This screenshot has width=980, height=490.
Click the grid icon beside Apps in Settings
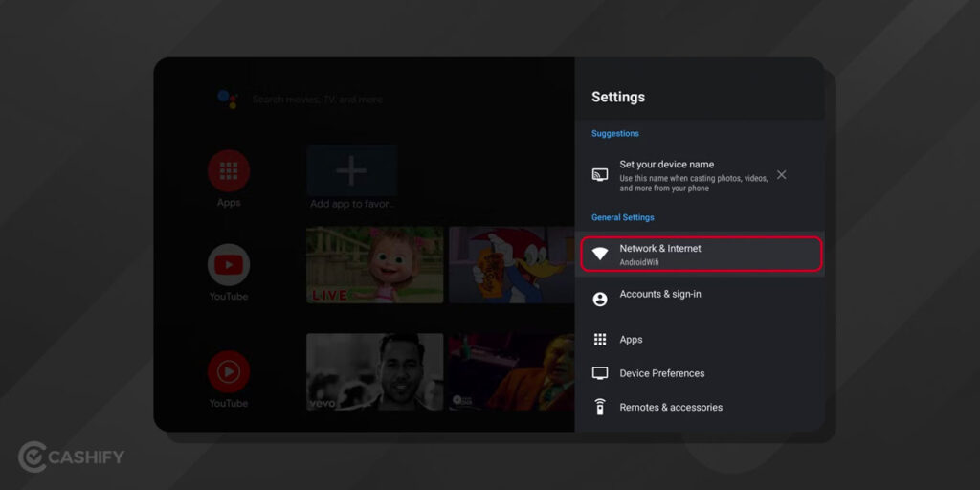pyautogui.click(x=600, y=340)
